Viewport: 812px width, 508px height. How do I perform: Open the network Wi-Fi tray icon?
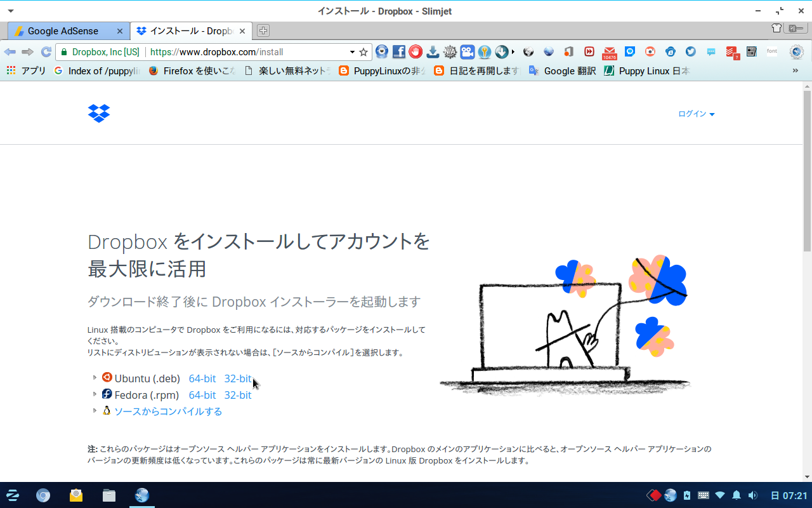click(x=720, y=495)
